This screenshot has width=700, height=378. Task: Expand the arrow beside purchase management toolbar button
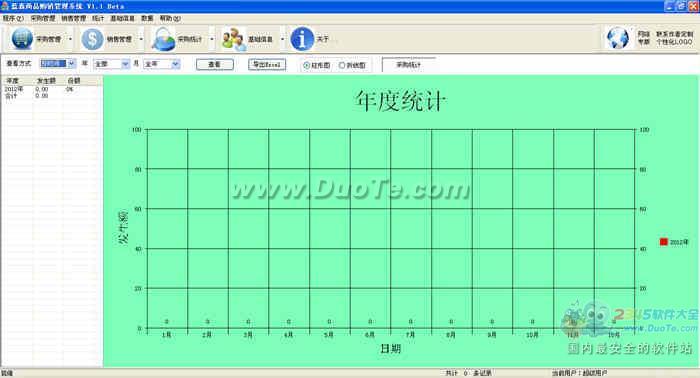(x=70, y=39)
